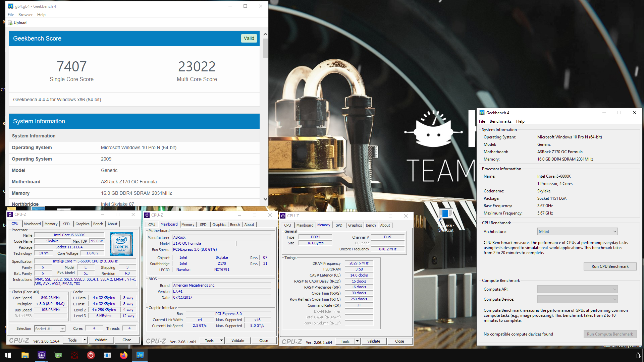Open Tools dropdown arrow in the Memory CPU-Z window
Screen dimensions: 644x362
click(x=357, y=341)
